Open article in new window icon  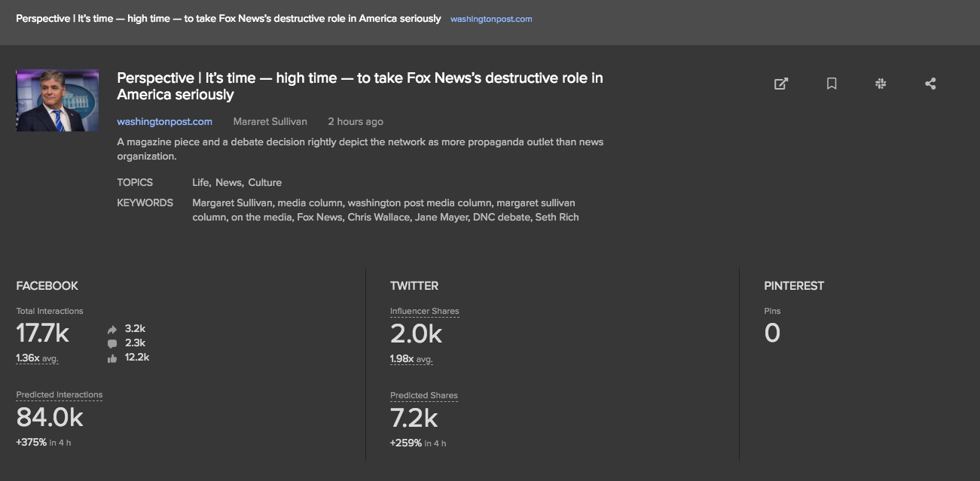[781, 84]
